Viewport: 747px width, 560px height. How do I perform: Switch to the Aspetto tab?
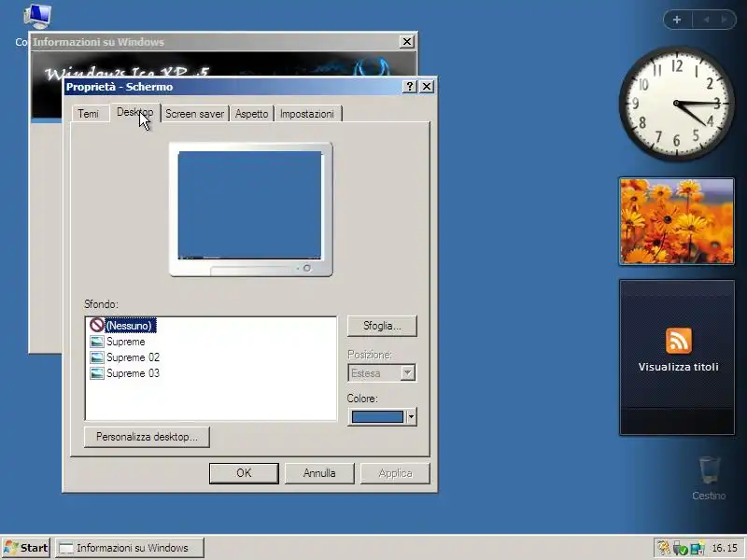pos(251,114)
